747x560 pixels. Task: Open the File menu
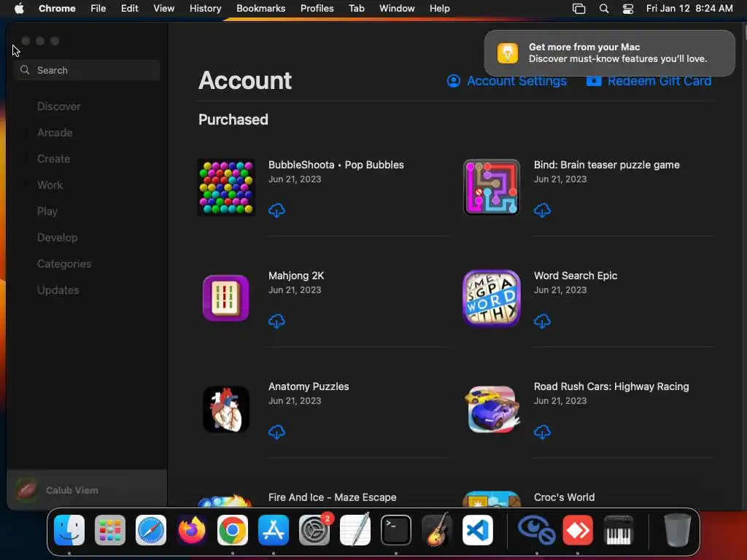pos(98,8)
